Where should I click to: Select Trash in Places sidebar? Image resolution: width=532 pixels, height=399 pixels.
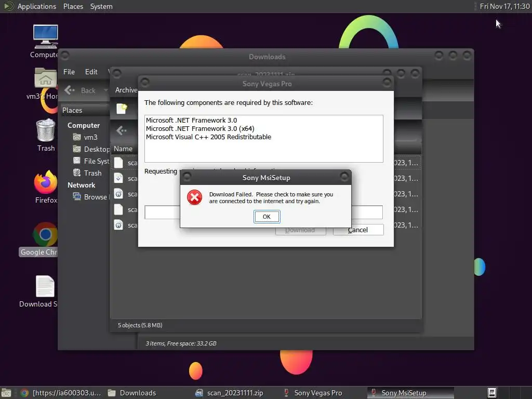87,173
